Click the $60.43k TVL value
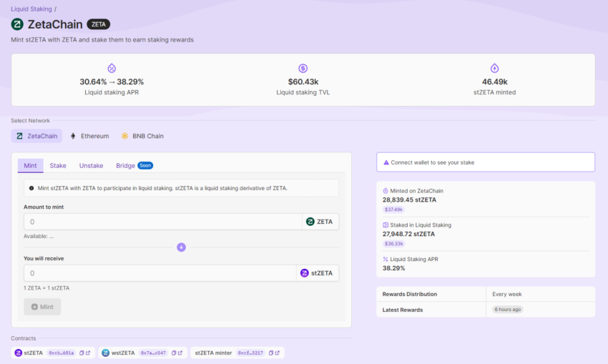 [x=303, y=82]
